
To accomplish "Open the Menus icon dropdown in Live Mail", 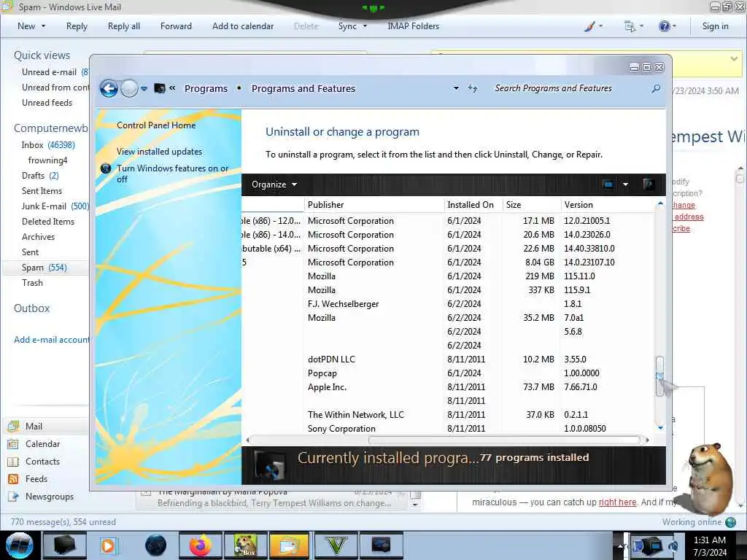I will click(634, 26).
